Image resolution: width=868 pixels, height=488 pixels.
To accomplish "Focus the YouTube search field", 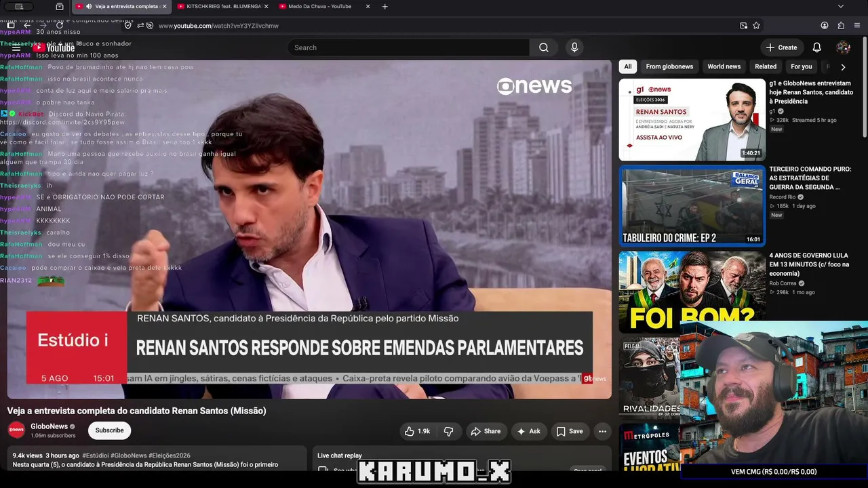I will coord(409,47).
